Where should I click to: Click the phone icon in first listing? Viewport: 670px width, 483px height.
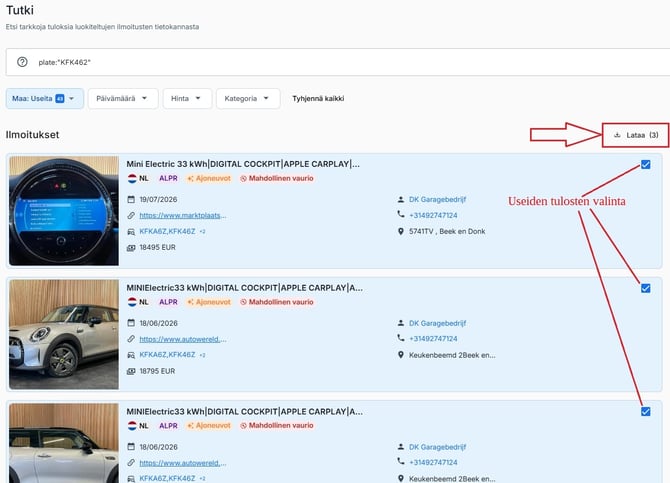(x=401, y=214)
